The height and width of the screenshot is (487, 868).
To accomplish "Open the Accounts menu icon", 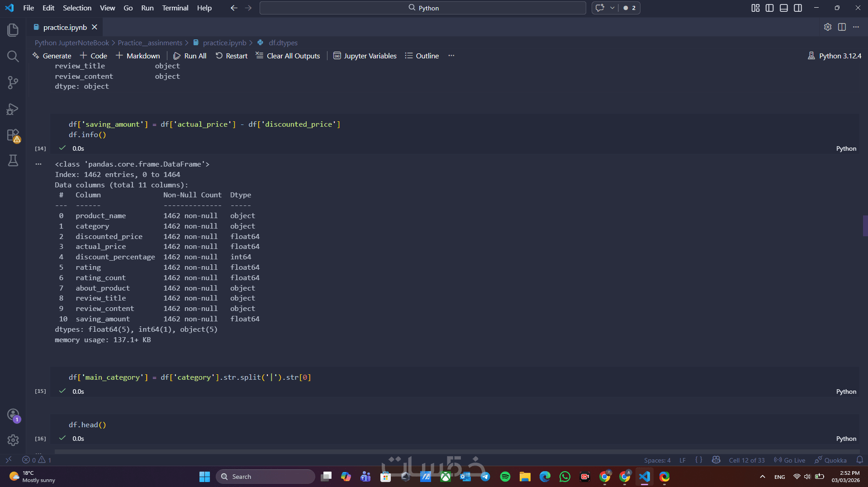I will (13, 415).
